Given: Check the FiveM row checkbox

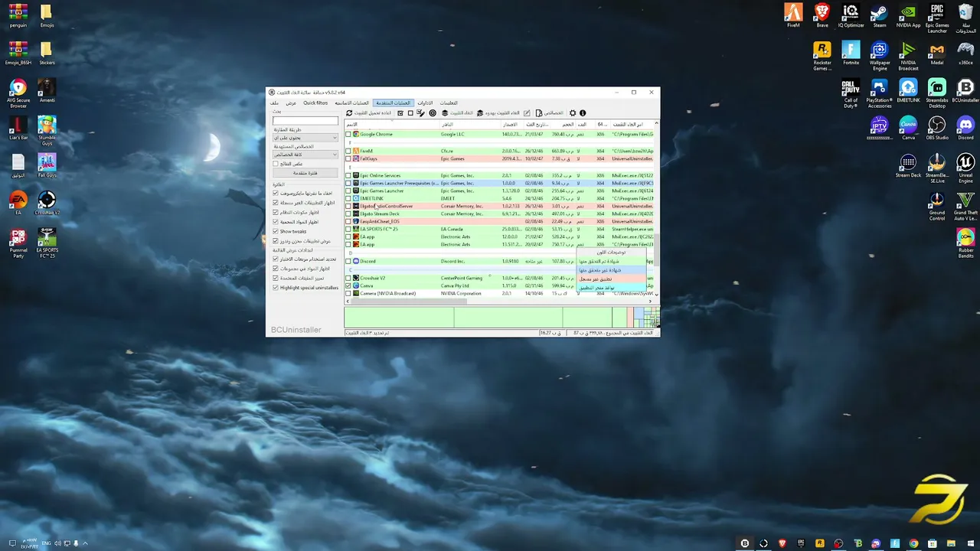Looking at the screenshot, I should 348,151.
